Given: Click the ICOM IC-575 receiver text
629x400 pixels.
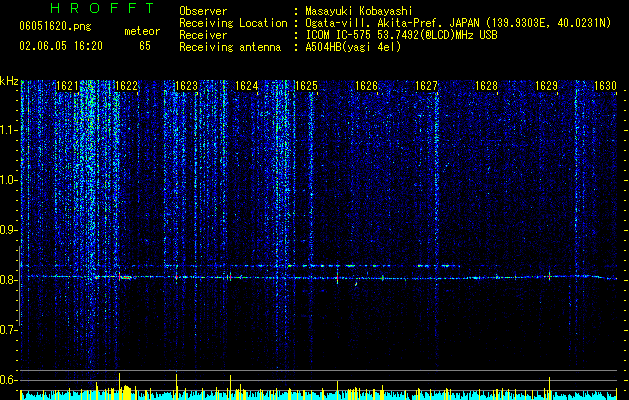Looking at the screenshot, I should [x=401, y=35].
